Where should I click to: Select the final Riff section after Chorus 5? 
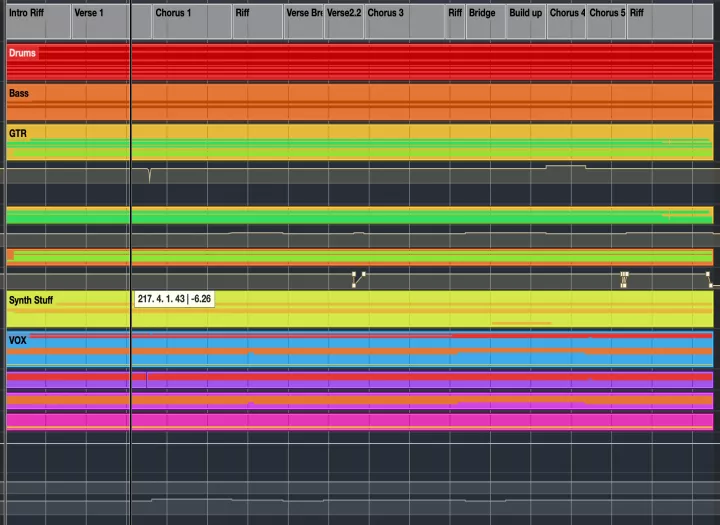[670, 22]
